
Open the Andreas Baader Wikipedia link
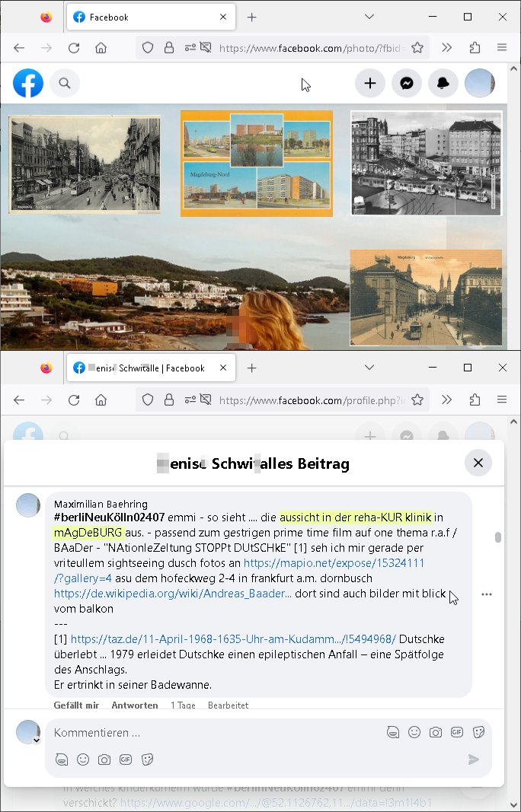tap(173, 594)
